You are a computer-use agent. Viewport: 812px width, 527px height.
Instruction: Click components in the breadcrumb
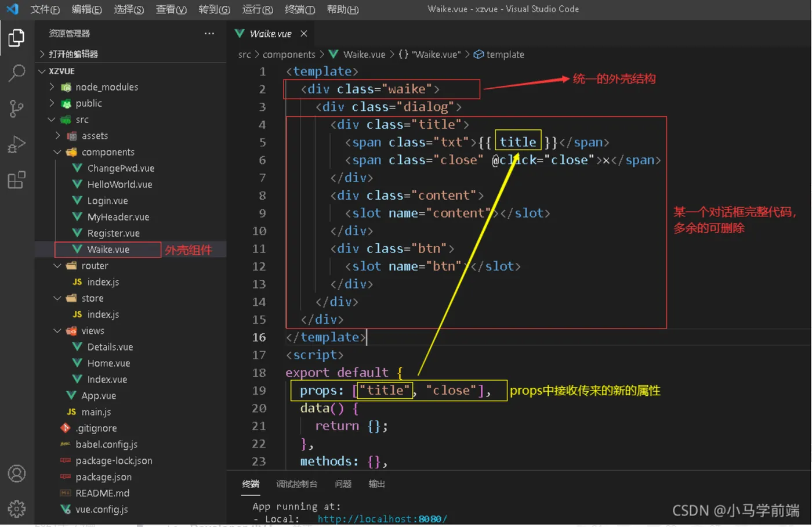[x=289, y=54]
